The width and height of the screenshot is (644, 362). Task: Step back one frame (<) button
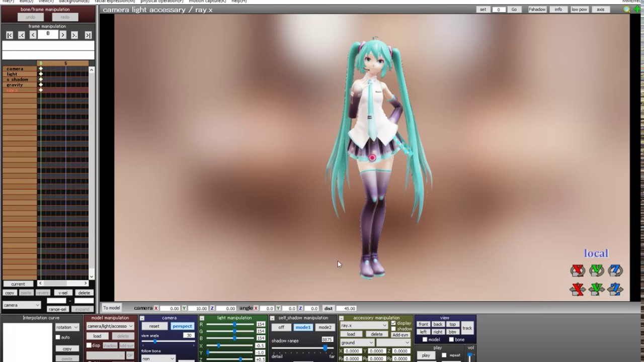point(33,35)
